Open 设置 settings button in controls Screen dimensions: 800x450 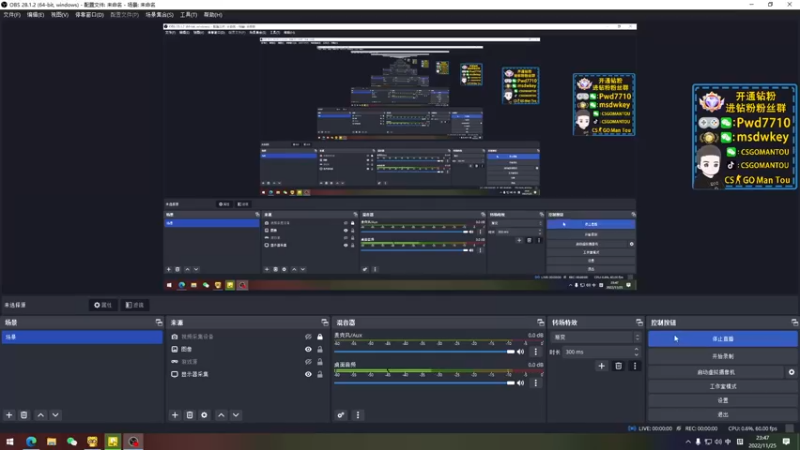722,401
